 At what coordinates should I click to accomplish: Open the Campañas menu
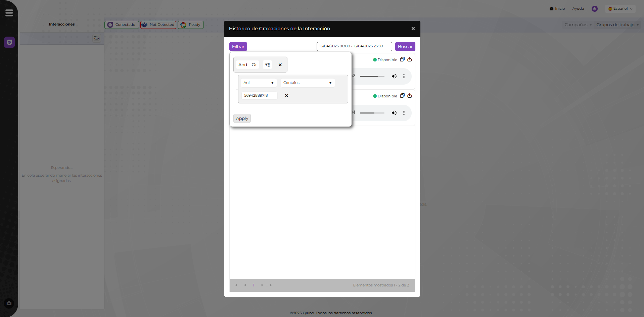point(578,25)
